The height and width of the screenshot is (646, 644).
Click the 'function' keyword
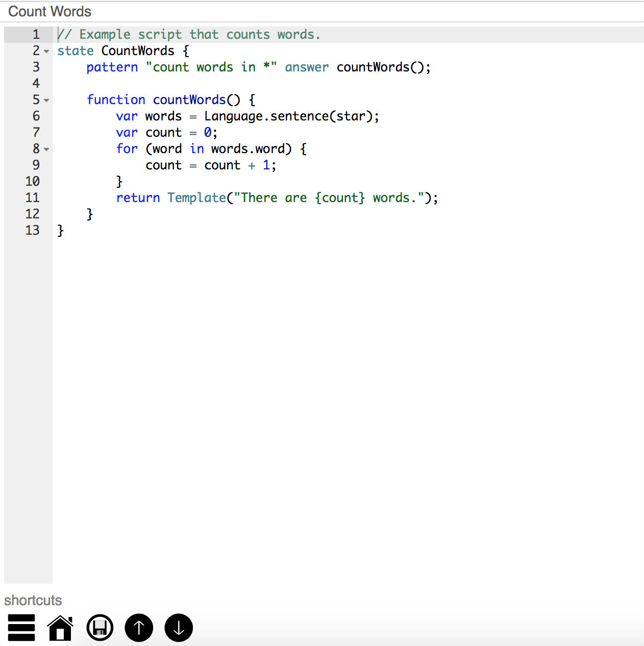tap(116, 100)
